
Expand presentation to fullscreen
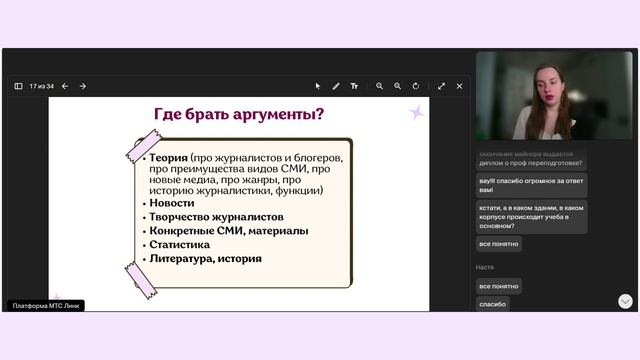coord(442,86)
